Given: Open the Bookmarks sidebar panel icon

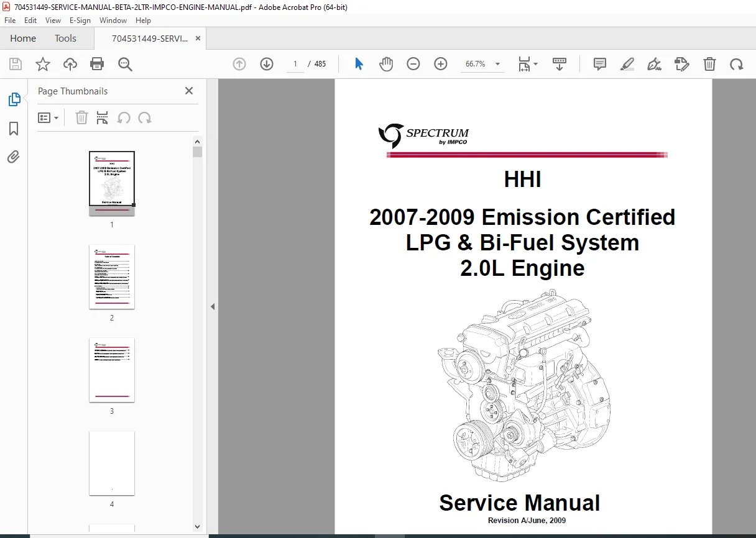Looking at the screenshot, I should [x=14, y=129].
